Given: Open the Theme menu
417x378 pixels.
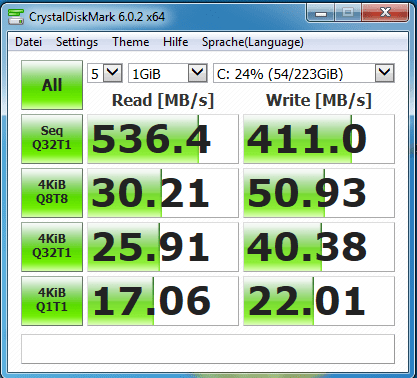Looking at the screenshot, I should pos(131,42).
